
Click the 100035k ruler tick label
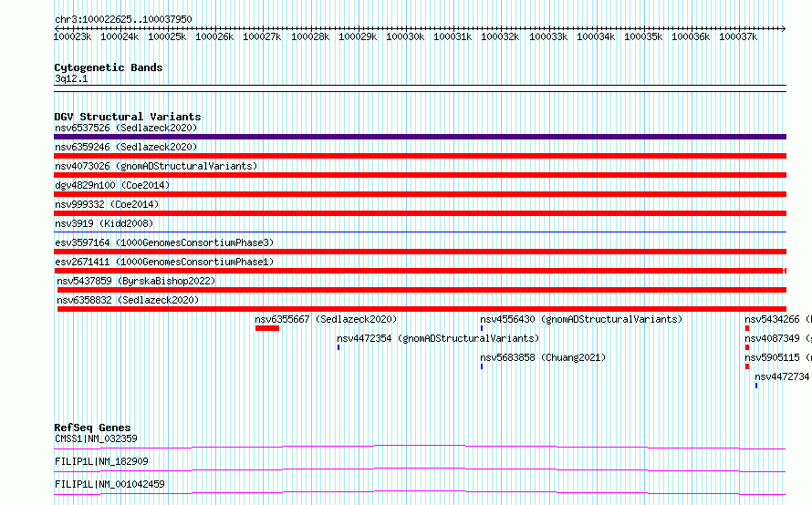642,36
